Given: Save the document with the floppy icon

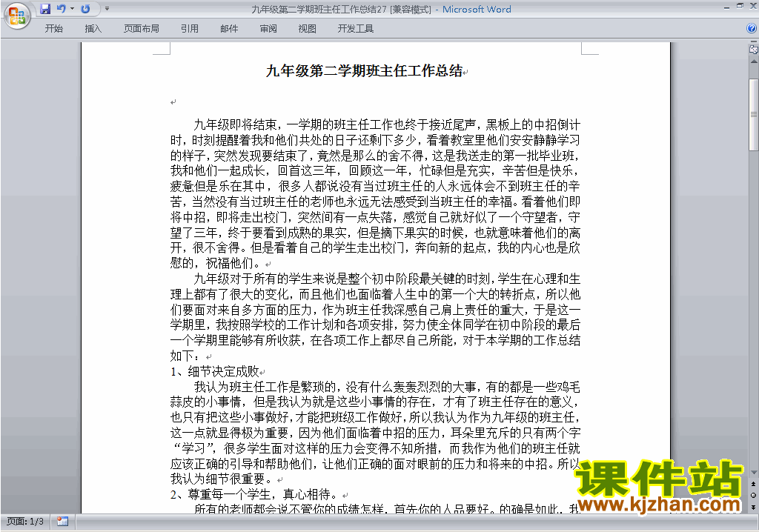Looking at the screenshot, I should [45, 9].
